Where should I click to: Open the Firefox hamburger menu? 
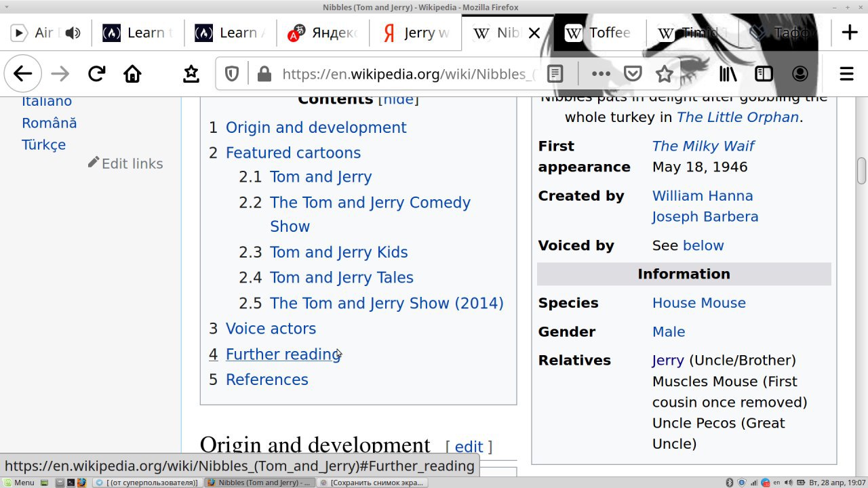coord(846,73)
